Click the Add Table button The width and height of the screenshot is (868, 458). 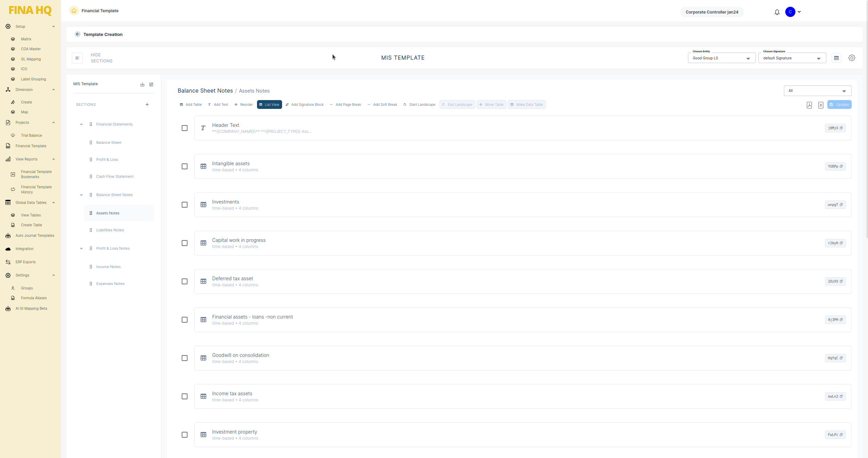click(191, 104)
